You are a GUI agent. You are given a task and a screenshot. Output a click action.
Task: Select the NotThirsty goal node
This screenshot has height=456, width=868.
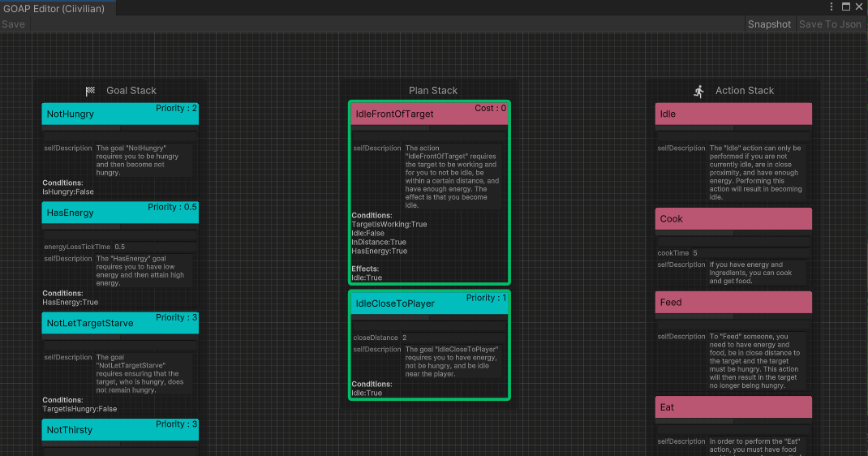tap(120, 430)
